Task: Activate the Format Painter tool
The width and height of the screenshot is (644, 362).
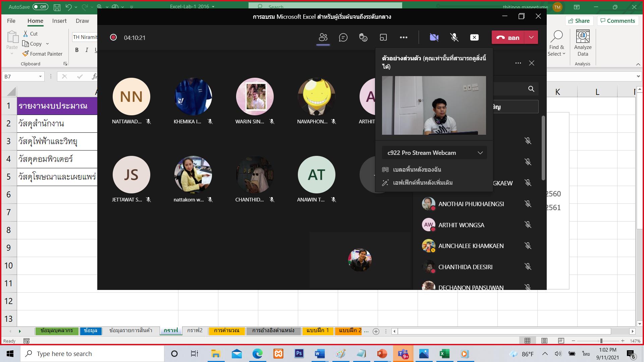Action: click(x=43, y=54)
